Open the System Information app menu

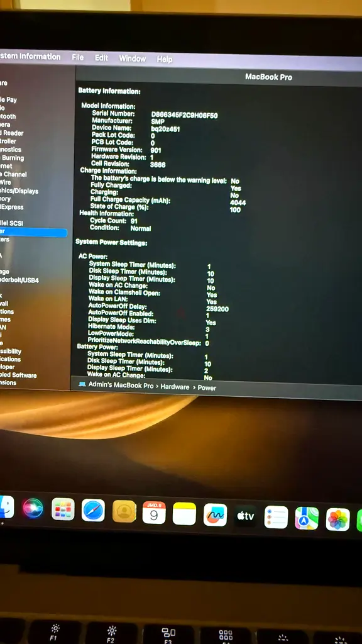click(x=30, y=57)
